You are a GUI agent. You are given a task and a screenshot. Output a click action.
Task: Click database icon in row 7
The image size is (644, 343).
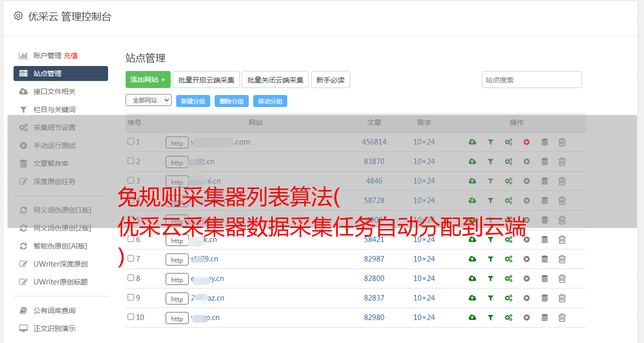click(544, 259)
